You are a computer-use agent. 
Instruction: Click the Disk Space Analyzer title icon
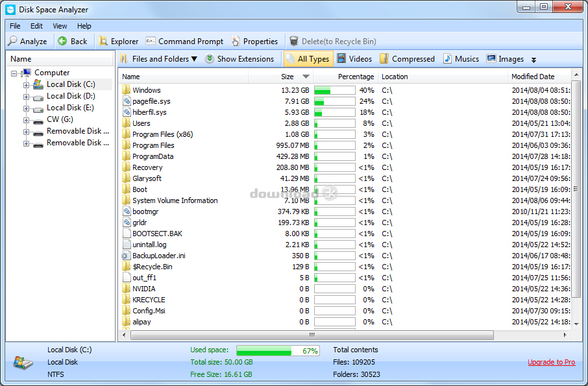pos(10,9)
